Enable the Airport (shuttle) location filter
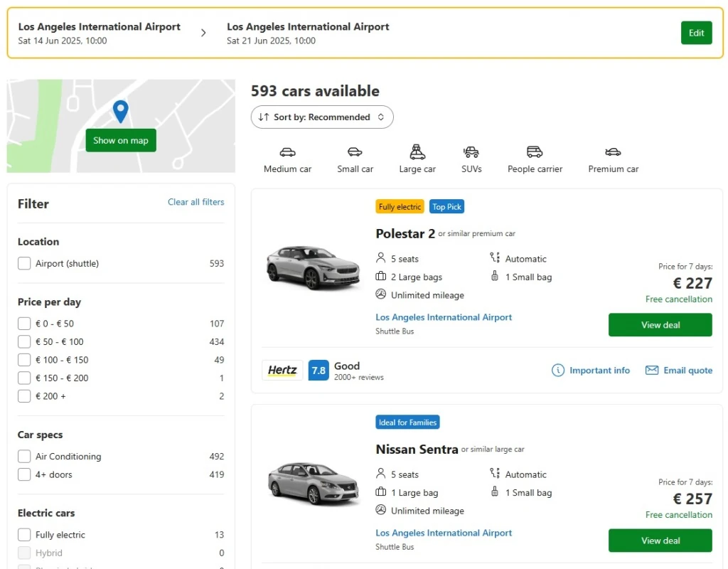 click(23, 263)
